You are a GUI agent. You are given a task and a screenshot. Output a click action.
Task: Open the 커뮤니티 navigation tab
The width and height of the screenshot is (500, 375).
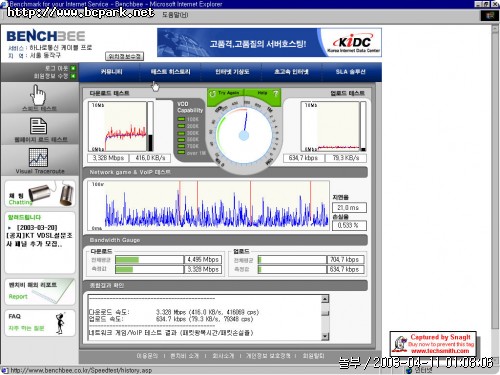[x=111, y=72]
